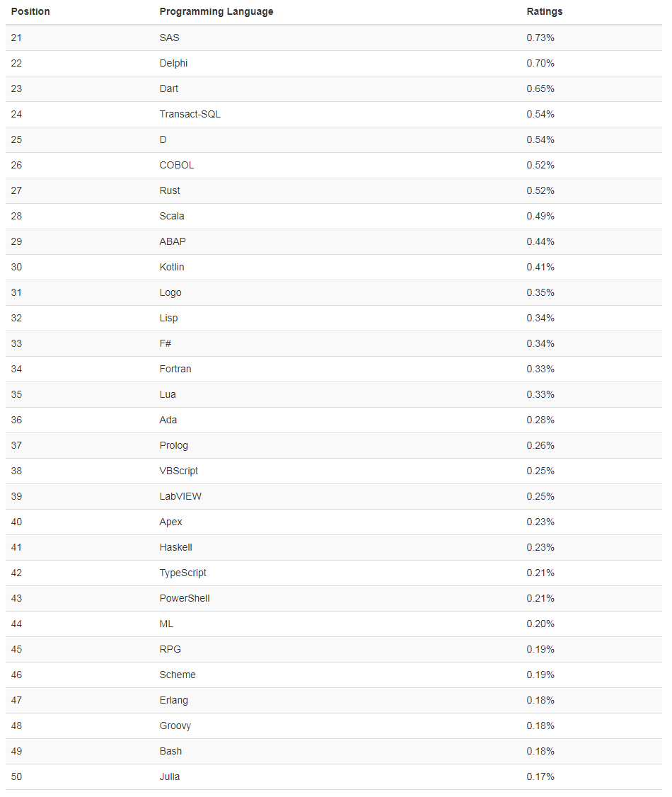Click the Programming Language column header
672x797 pixels.
[216, 12]
